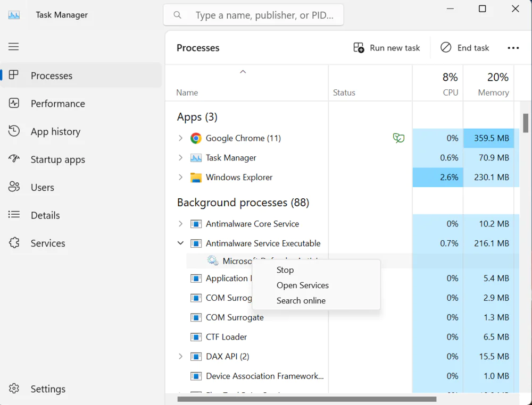Expand the Task Manager process group

coord(180,158)
